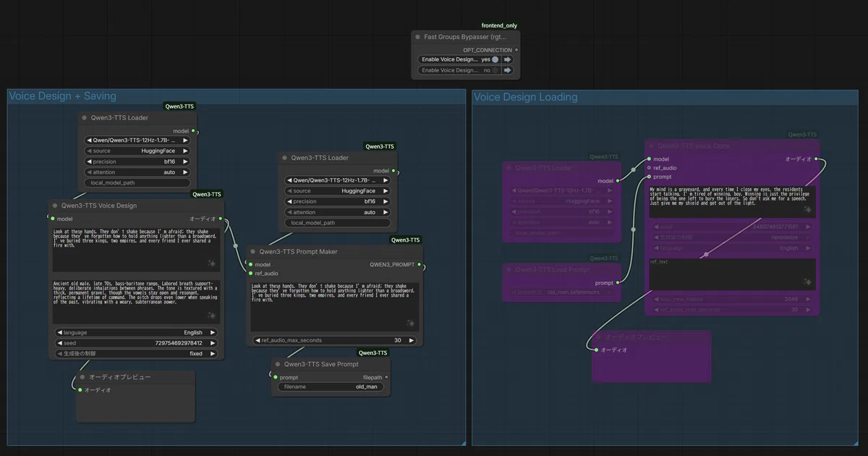Click sparkle icon in Voice Clone 'My mind is a graveyard' textbox
The width and height of the screenshot is (868, 456).
pos(807,210)
